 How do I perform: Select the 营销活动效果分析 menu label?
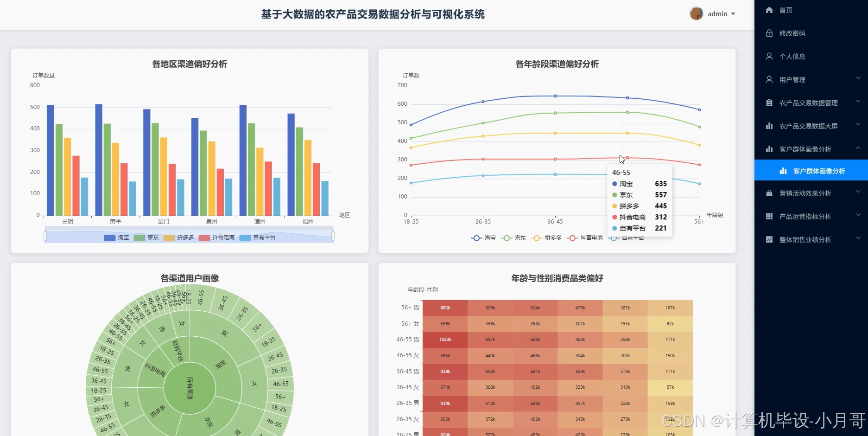click(x=805, y=193)
